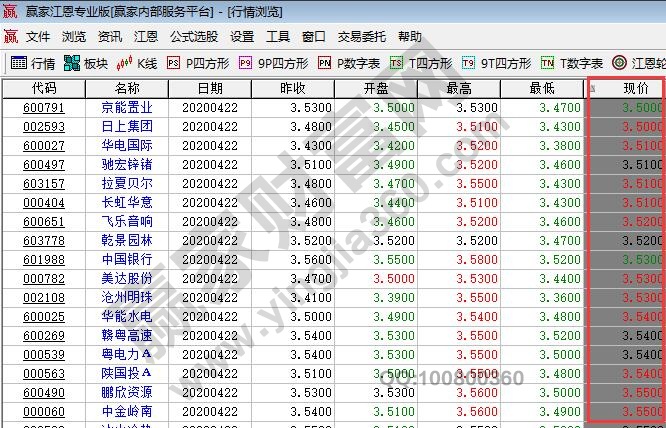Select the T四方形 tool

(x=397, y=63)
